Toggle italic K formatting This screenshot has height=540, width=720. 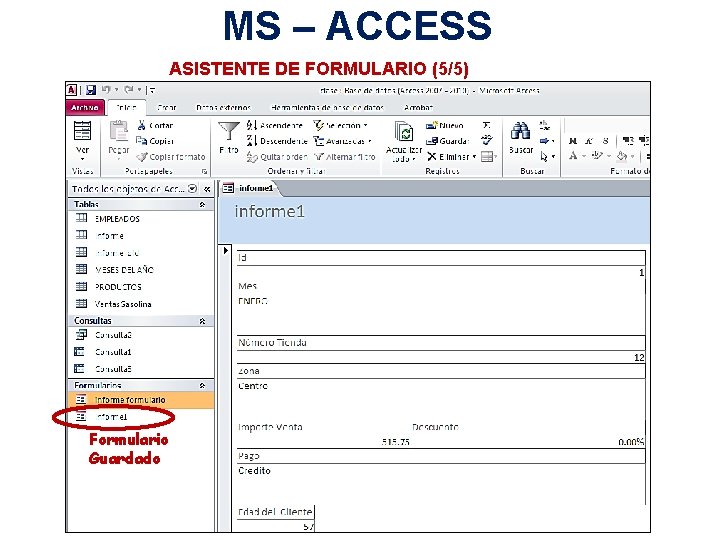pos(589,141)
